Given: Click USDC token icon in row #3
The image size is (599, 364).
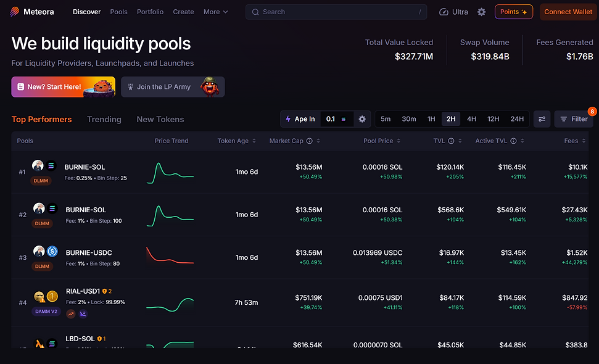Looking at the screenshot, I should [x=52, y=251].
